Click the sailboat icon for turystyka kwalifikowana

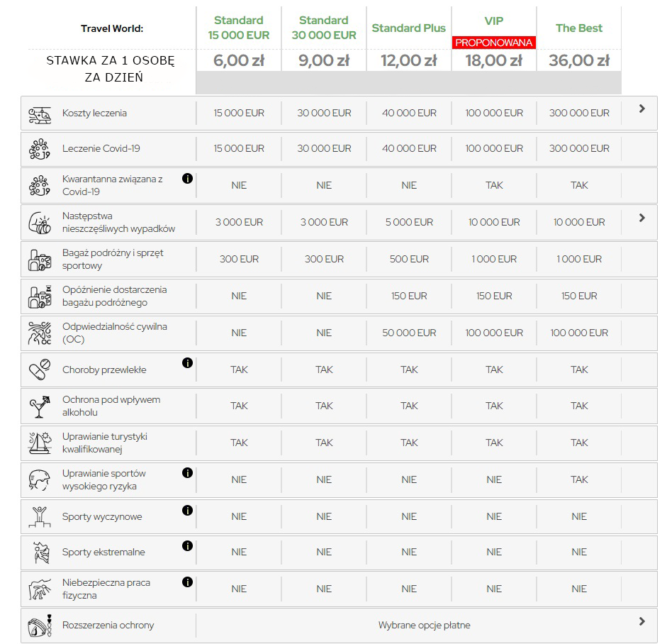click(x=40, y=443)
